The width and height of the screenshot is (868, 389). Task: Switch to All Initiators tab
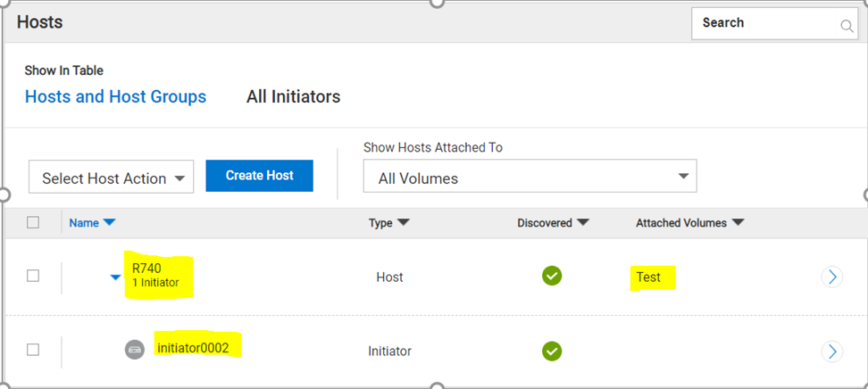click(293, 96)
